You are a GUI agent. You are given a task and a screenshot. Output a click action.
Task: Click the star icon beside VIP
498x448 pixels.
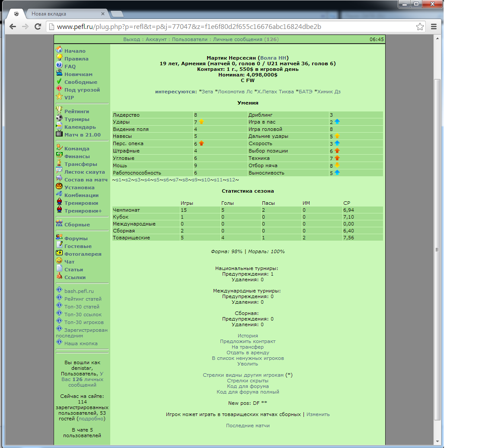tap(59, 96)
